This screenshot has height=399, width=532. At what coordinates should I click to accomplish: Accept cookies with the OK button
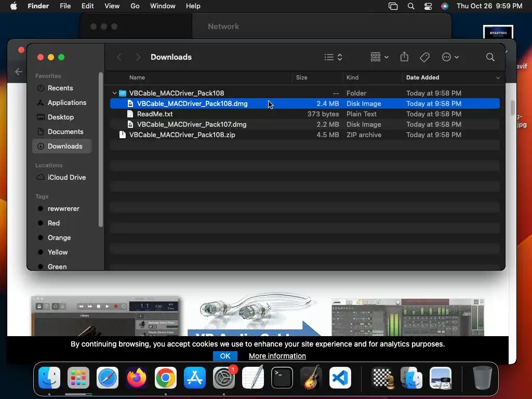[225, 356]
